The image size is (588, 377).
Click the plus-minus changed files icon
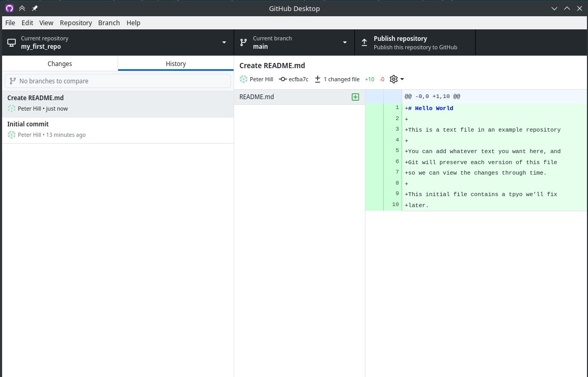318,79
